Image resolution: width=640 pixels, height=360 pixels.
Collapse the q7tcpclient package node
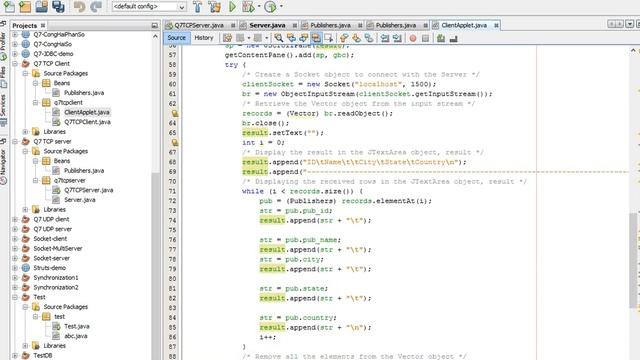point(36,102)
